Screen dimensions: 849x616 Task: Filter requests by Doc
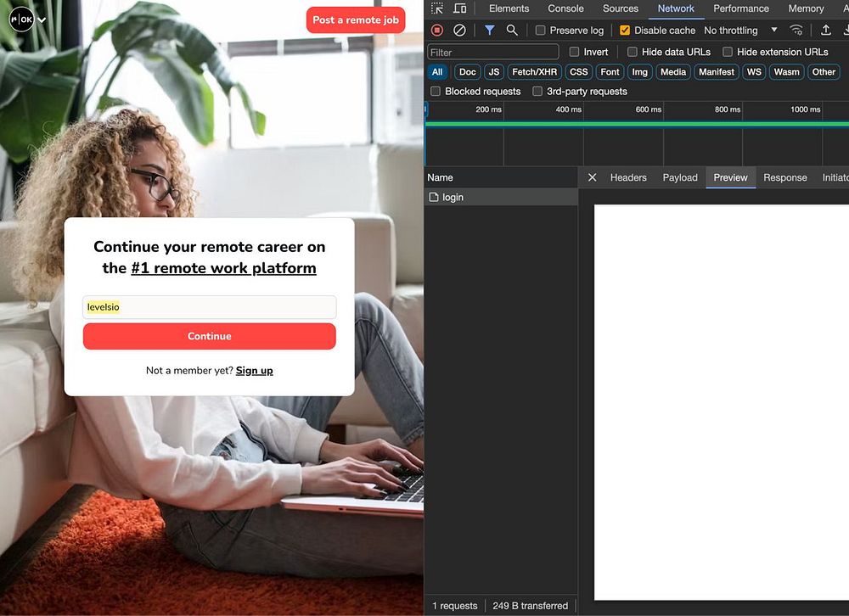pos(467,72)
